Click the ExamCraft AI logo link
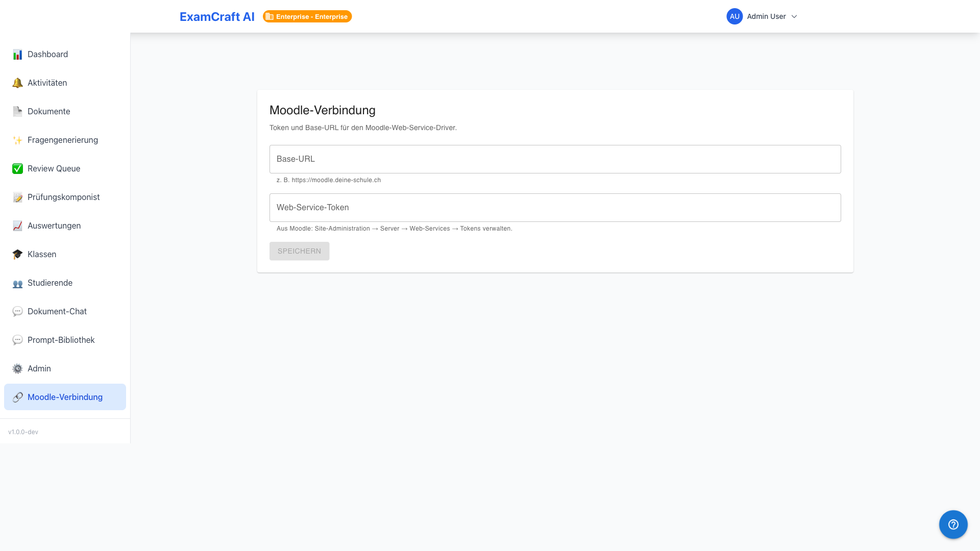The height and width of the screenshot is (551, 980). click(217, 16)
